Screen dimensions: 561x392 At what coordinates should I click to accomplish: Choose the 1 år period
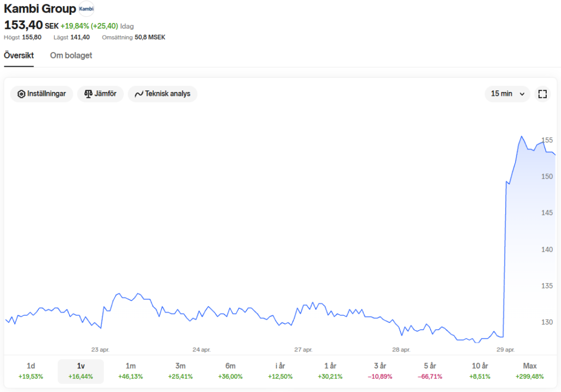point(330,371)
